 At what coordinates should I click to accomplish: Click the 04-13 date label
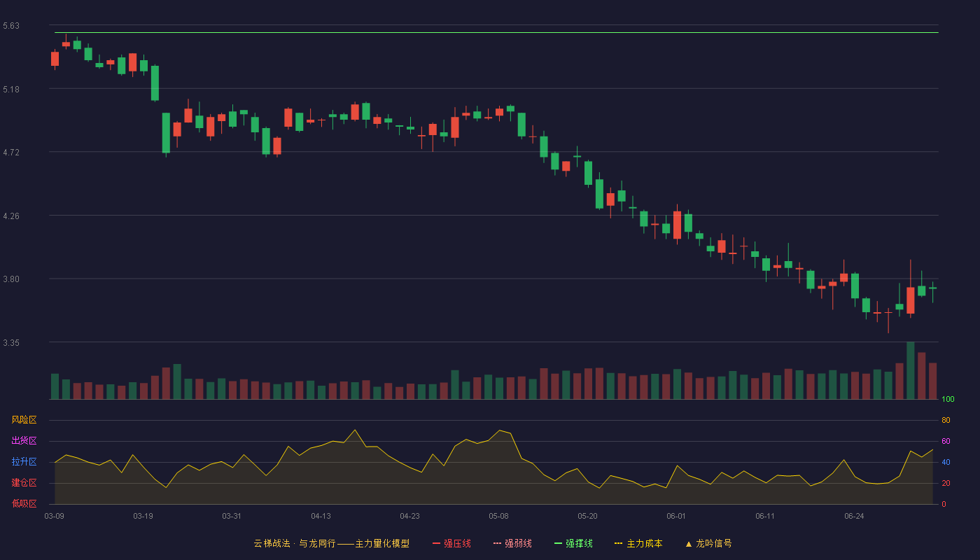coord(321,516)
